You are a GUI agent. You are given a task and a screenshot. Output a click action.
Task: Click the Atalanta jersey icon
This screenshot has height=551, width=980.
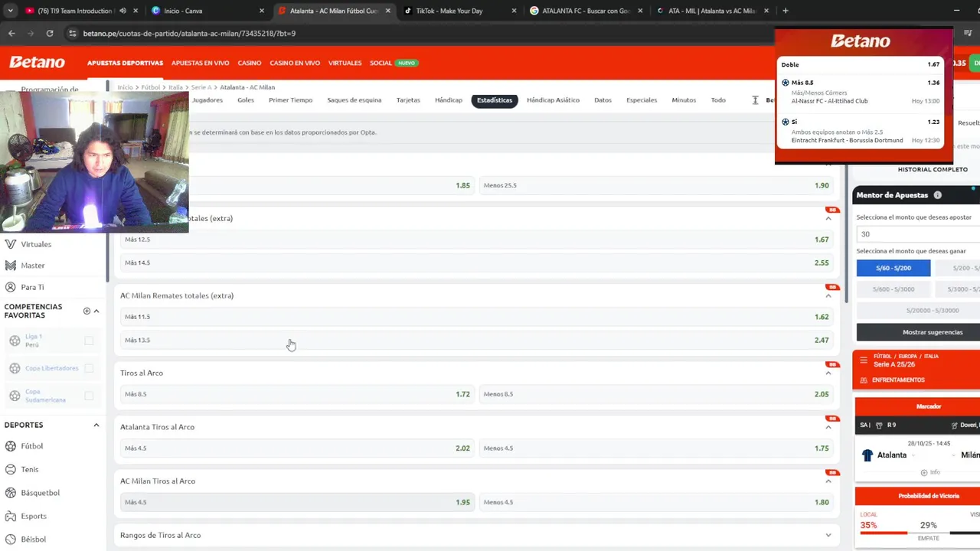[867, 455]
